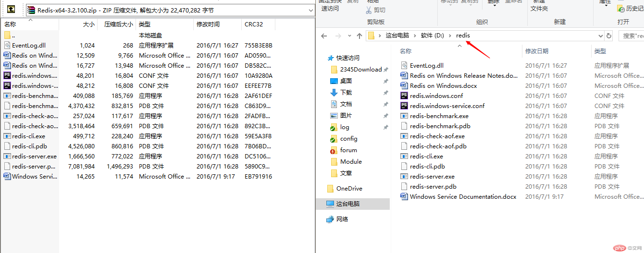Screen dimensions: 644x253
Task: Select redis-server.exe icon in the archive list
Action: point(7,156)
